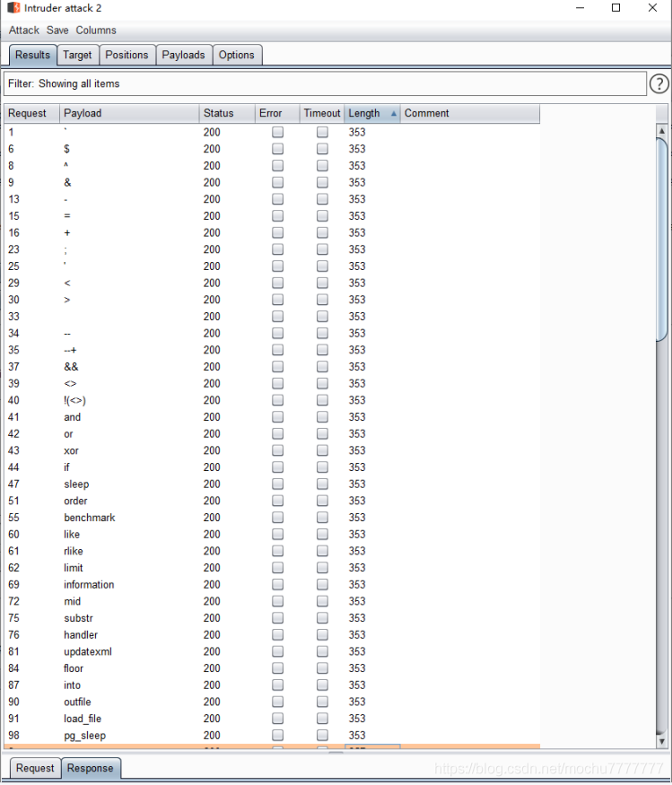Toggle Error checkbox for the pg_sleep row
Viewport: 672px width, 785px height.
277,736
